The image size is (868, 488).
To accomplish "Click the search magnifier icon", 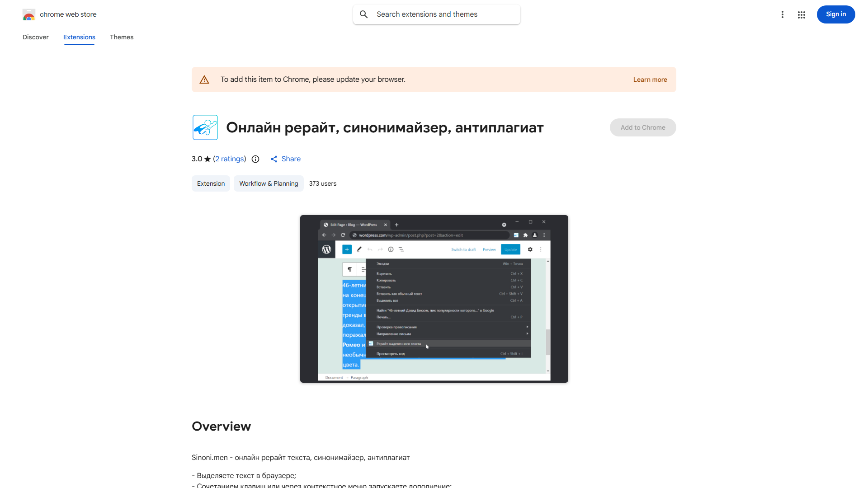I will click(x=364, y=14).
